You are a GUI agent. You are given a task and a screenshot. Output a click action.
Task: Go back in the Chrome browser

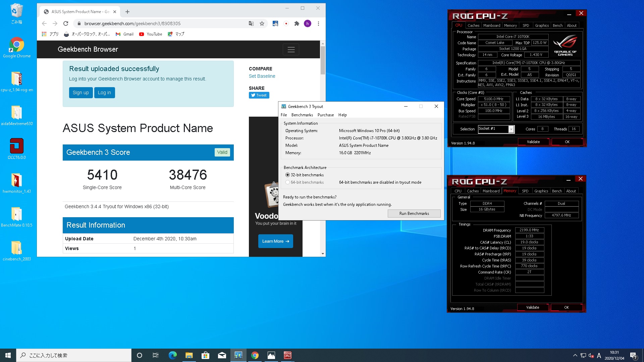(x=44, y=23)
